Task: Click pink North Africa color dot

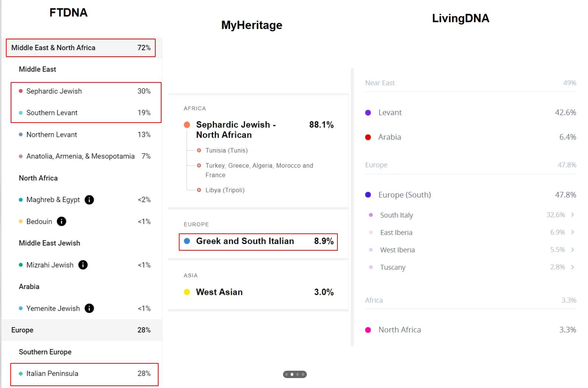Action: click(368, 330)
